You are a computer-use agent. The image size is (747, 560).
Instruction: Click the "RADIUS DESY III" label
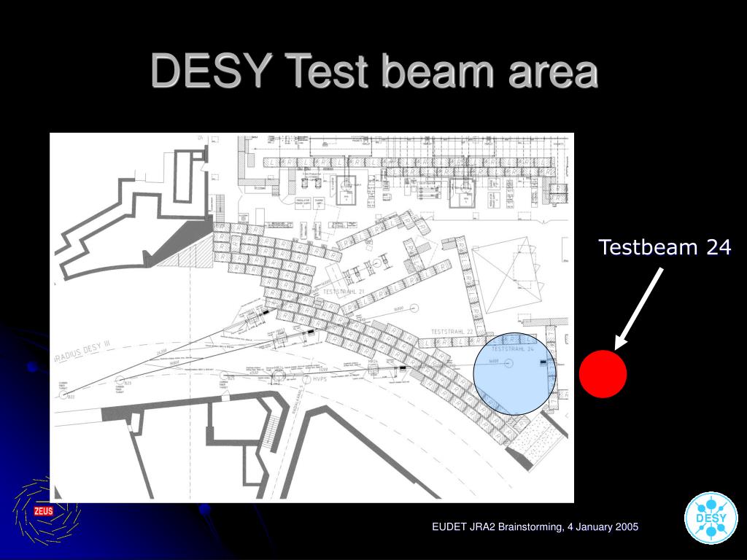[83, 351]
